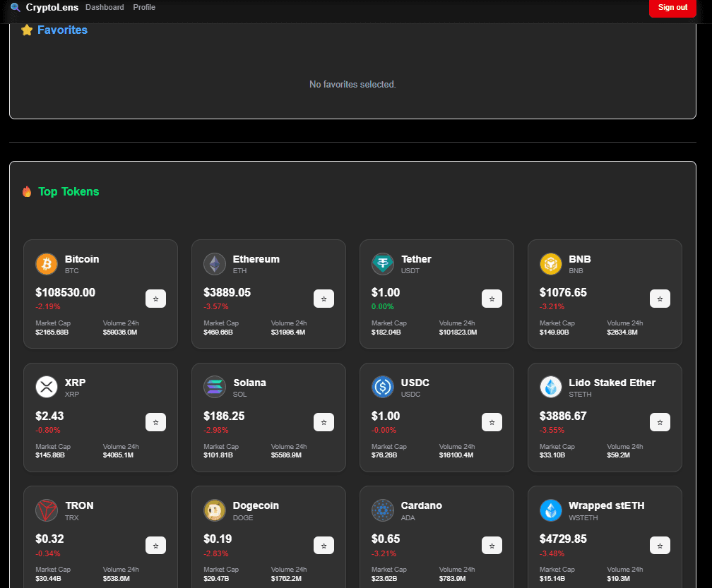Click Ethereum market cap $469.66B
Image resolution: width=712 pixels, height=588 pixels.
[x=218, y=332]
